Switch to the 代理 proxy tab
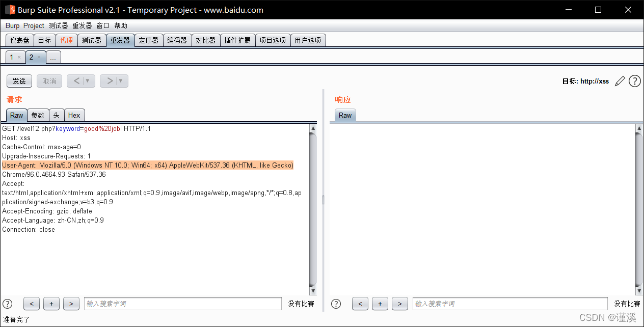 (66, 40)
